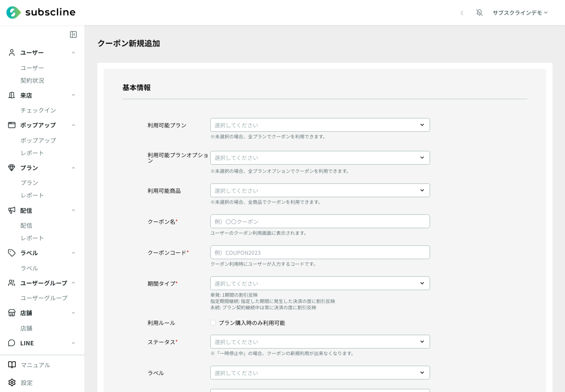Collapse the 配信 section chevron
Image resolution: width=565 pixels, height=392 pixels.
tap(73, 211)
